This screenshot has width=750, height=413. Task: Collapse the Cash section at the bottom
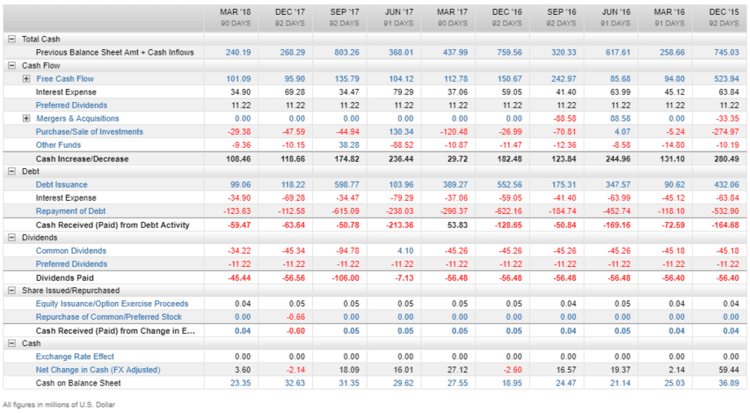coord(10,342)
